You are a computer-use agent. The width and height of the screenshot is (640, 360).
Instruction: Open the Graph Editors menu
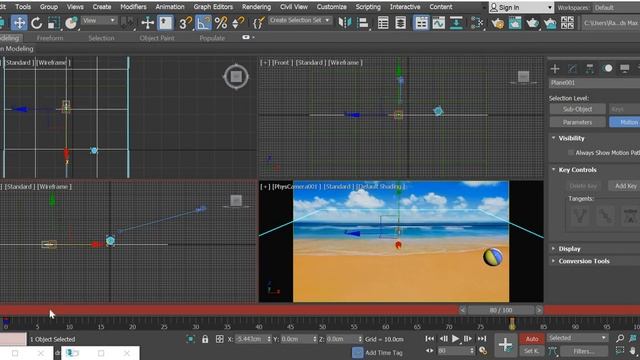(x=213, y=7)
